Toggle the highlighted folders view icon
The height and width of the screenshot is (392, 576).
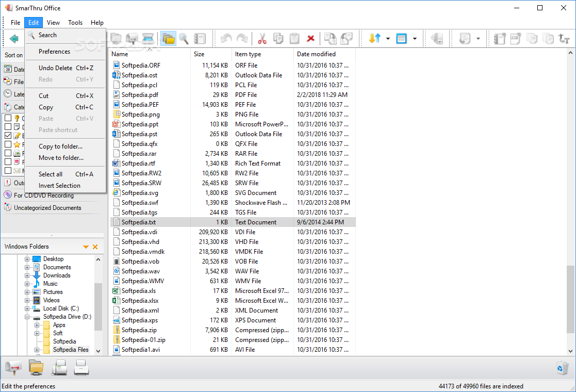[x=169, y=39]
